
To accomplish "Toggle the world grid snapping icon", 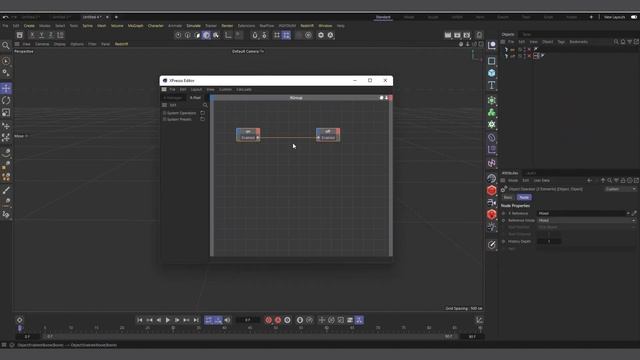I will pos(277,35).
